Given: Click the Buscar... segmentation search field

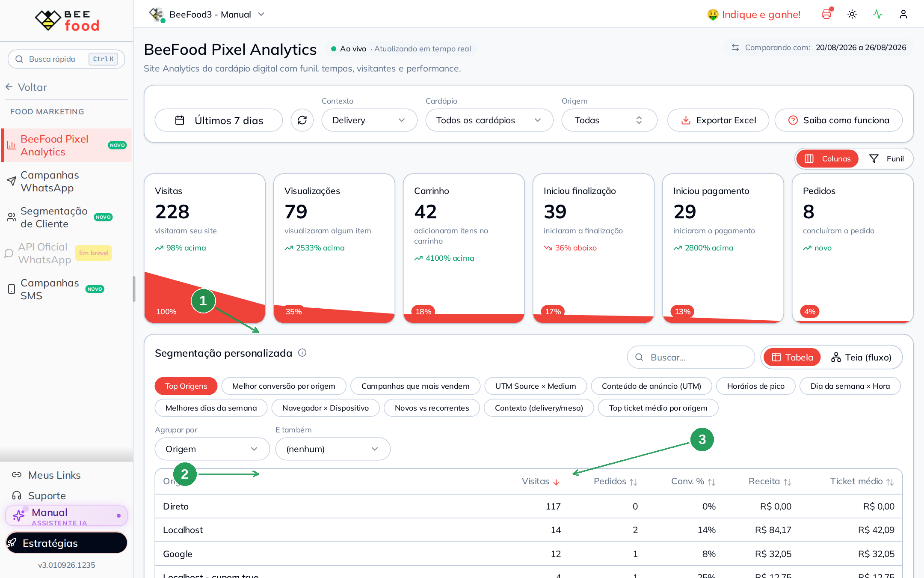Looking at the screenshot, I should tap(691, 357).
